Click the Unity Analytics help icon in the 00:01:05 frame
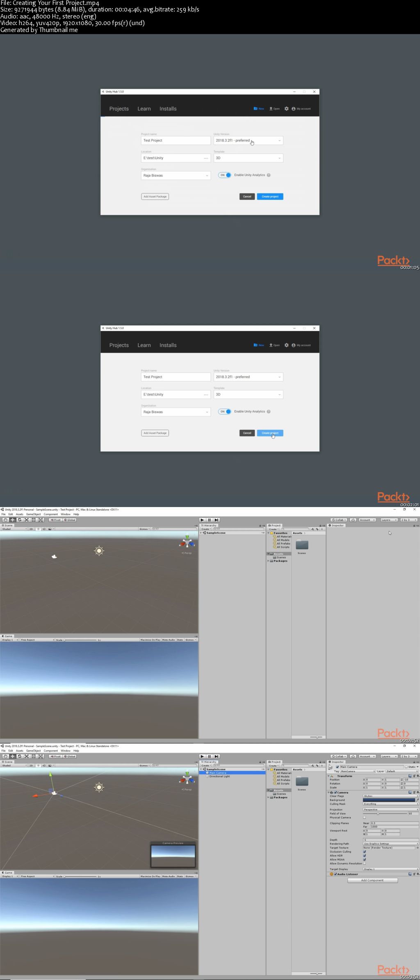 pyautogui.click(x=269, y=175)
